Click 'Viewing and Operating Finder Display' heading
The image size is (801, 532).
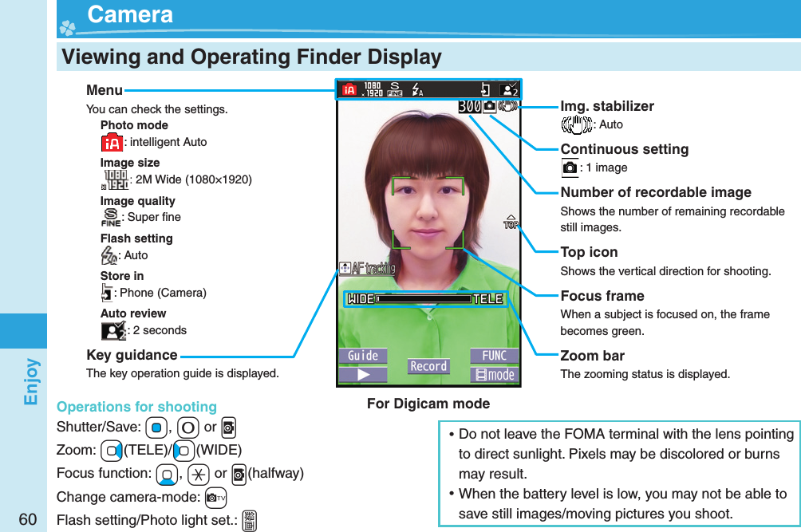251,57
